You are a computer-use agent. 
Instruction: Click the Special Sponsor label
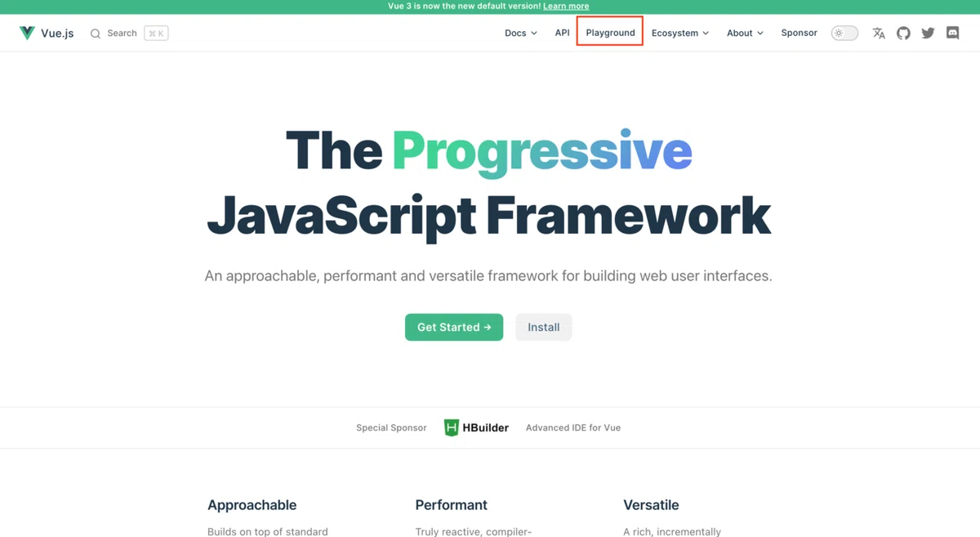[x=391, y=427]
